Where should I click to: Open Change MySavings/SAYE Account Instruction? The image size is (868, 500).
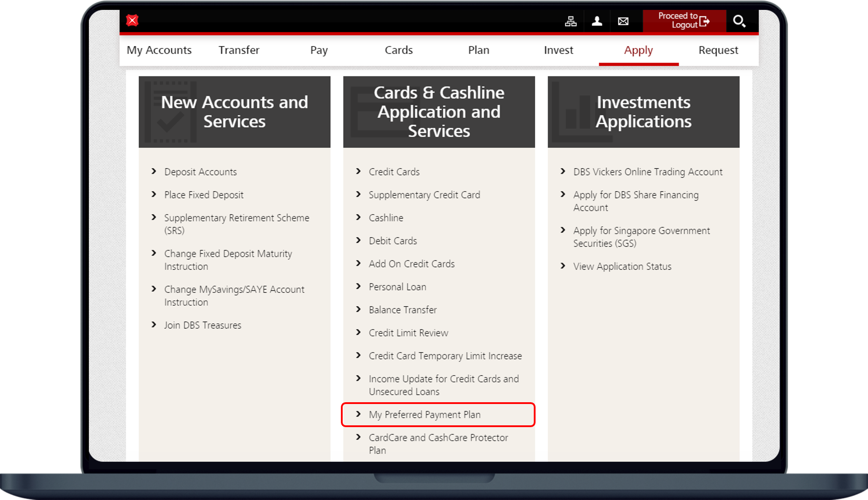234,296
